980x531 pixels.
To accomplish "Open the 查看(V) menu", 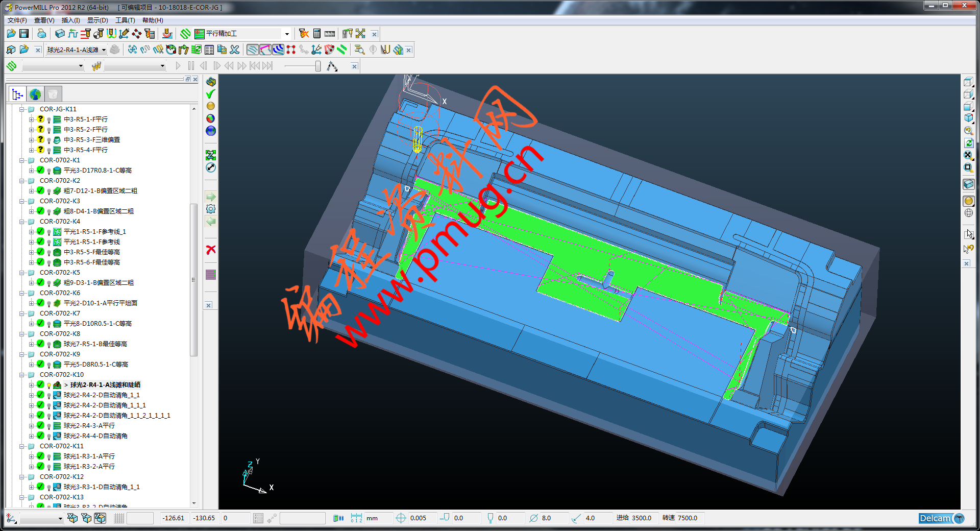I will coord(44,20).
